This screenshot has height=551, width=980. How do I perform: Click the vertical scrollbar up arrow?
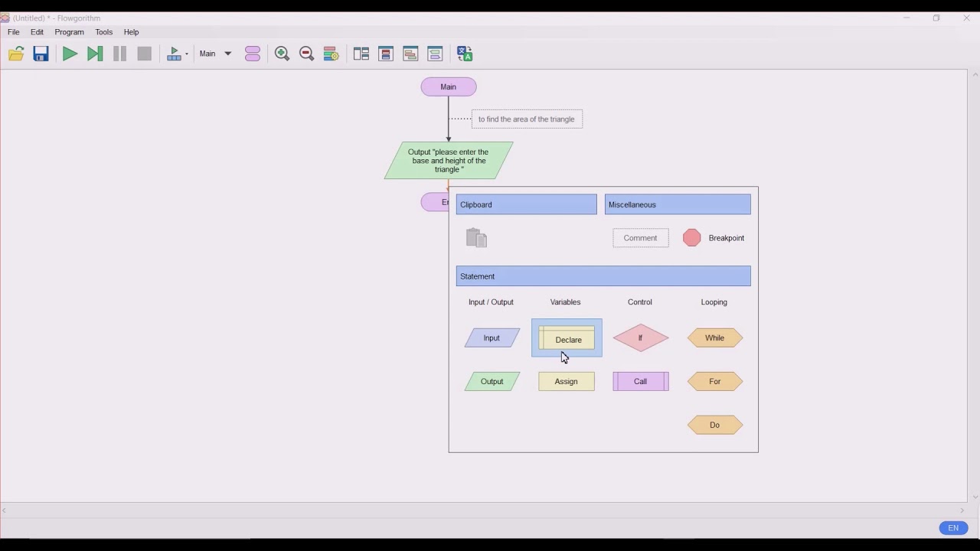(975, 75)
